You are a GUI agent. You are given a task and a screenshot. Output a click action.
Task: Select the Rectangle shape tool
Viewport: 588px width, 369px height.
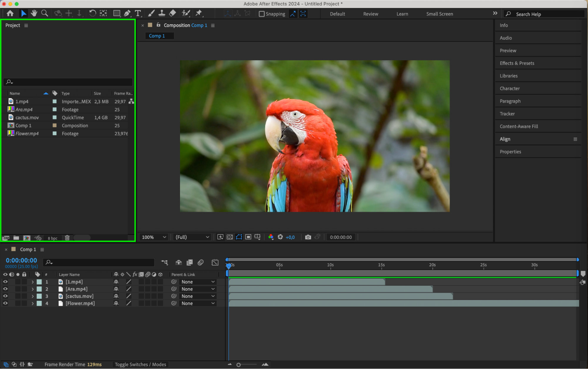[x=116, y=13]
